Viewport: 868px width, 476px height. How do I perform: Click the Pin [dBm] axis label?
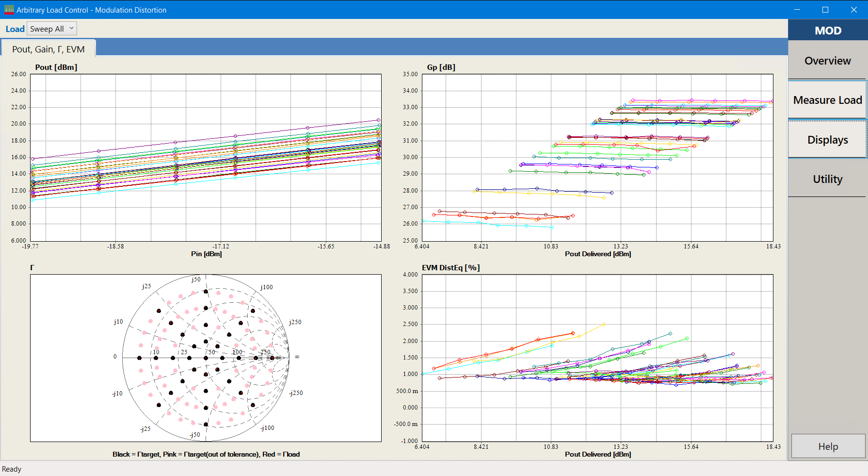(206, 254)
